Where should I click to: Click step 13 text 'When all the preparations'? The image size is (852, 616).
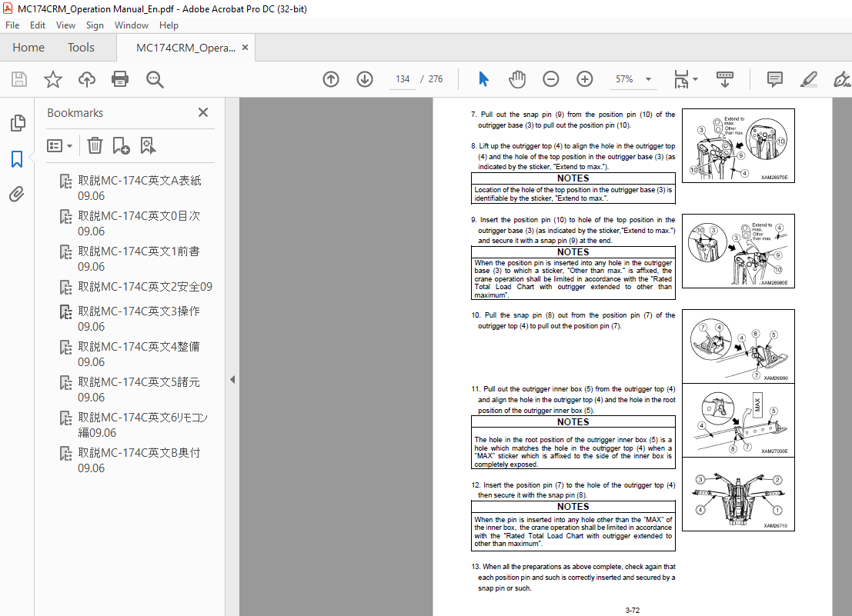[521, 567]
